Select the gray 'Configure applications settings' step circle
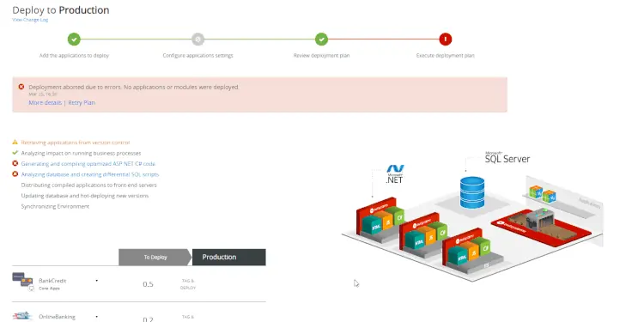The height and width of the screenshot is (322, 644). (x=198, y=39)
